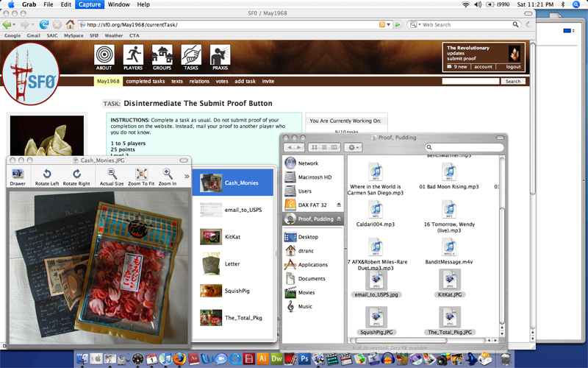Image resolution: width=588 pixels, height=368 pixels.
Task: Click the Spotlight icon in the menu bar
Action: 576,4
